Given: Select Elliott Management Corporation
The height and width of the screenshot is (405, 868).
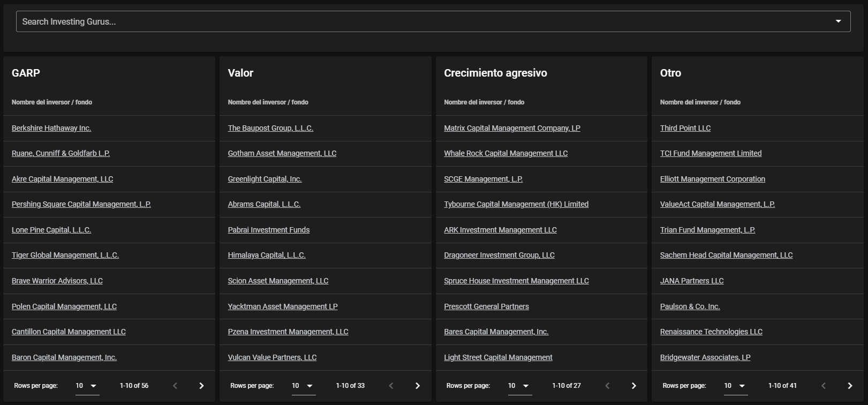Looking at the screenshot, I should pos(713,179).
